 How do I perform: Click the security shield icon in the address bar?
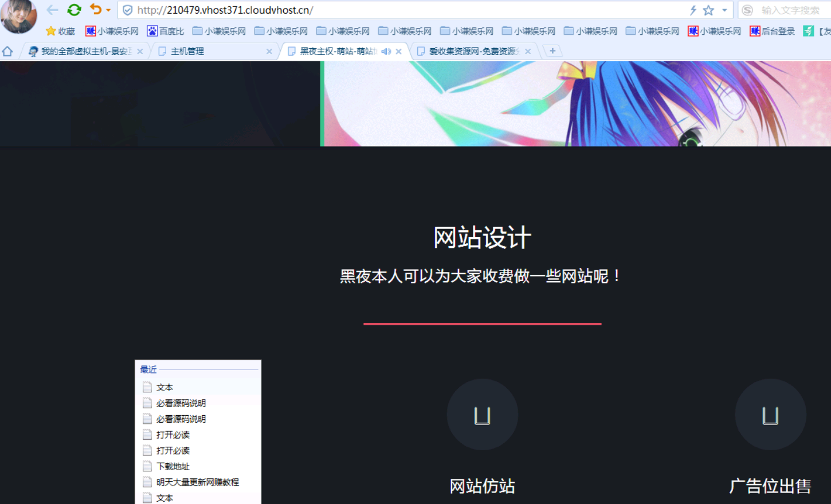point(128,10)
